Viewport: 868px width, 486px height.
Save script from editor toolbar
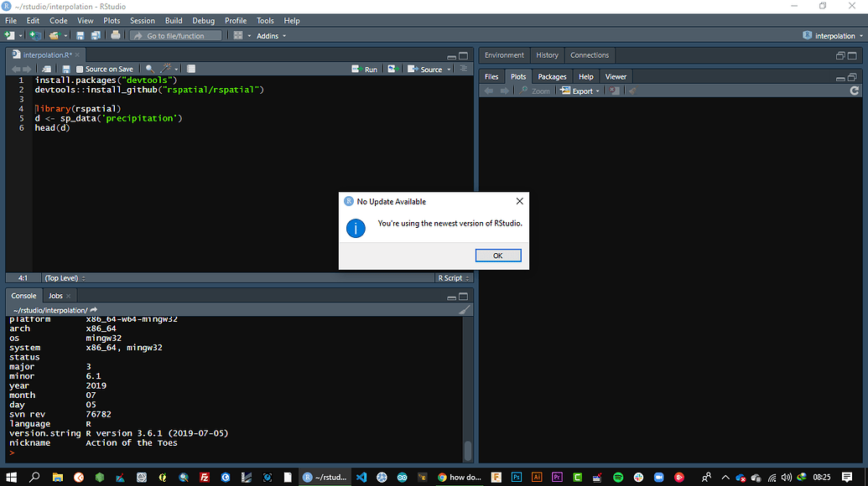tap(66, 69)
